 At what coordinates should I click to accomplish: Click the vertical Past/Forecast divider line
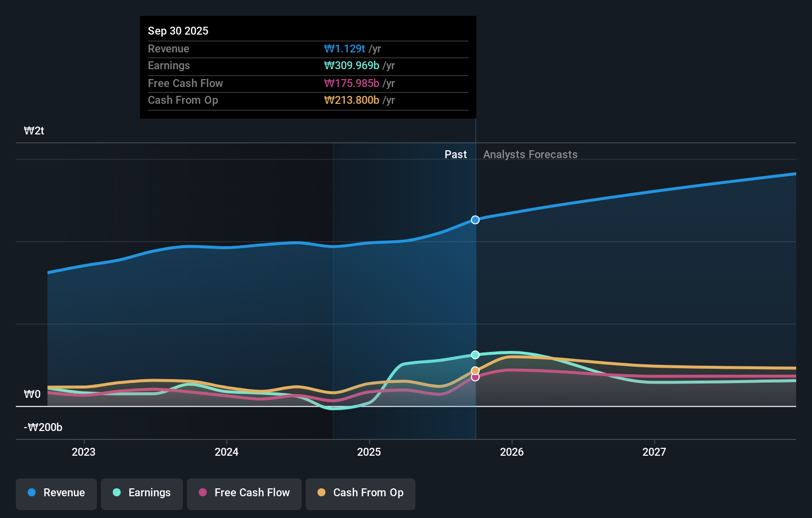point(475,297)
